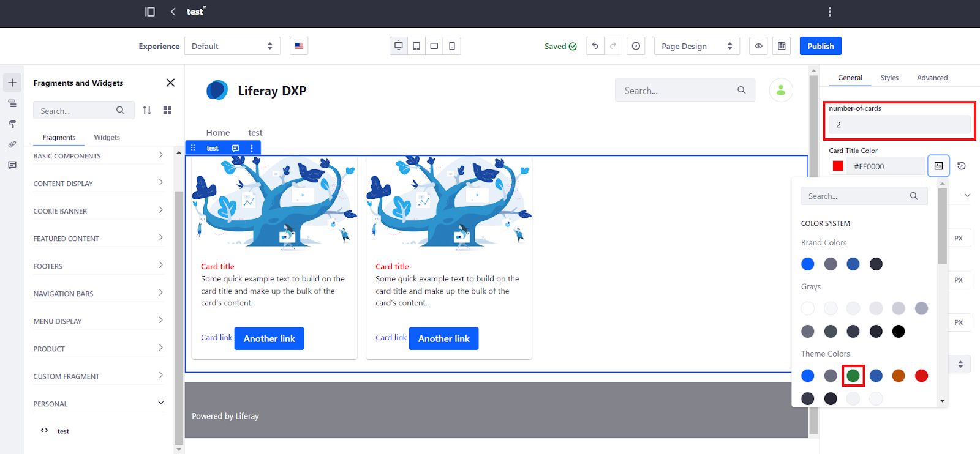
Task: Select the Widgets tab
Action: (107, 137)
